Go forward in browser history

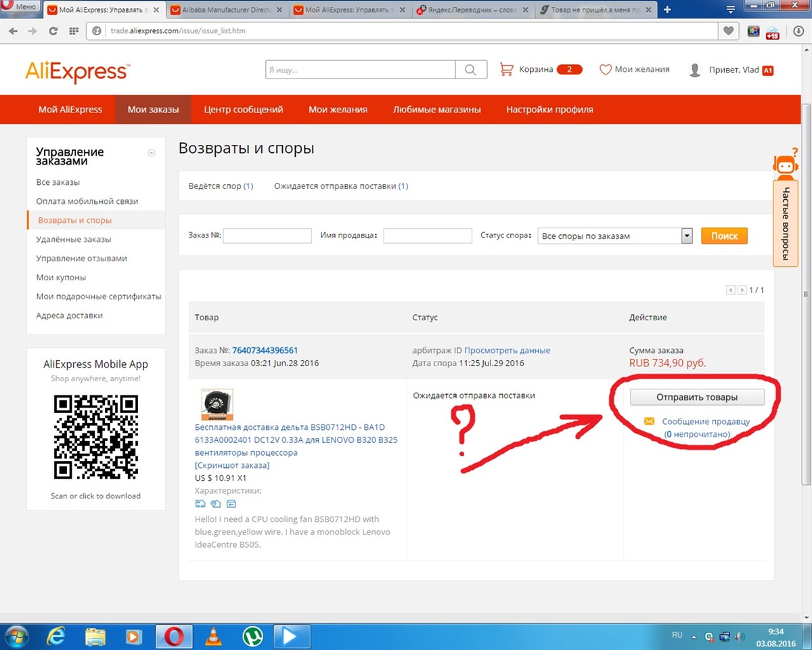point(32,31)
